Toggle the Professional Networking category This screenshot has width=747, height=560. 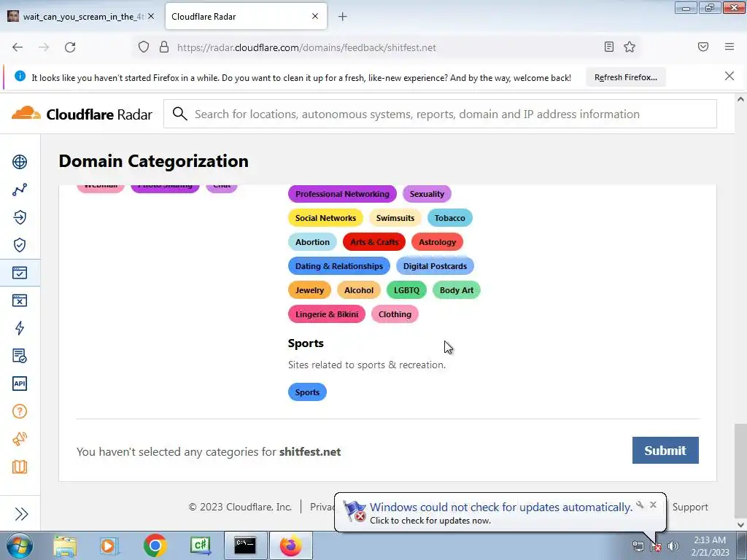point(342,194)
